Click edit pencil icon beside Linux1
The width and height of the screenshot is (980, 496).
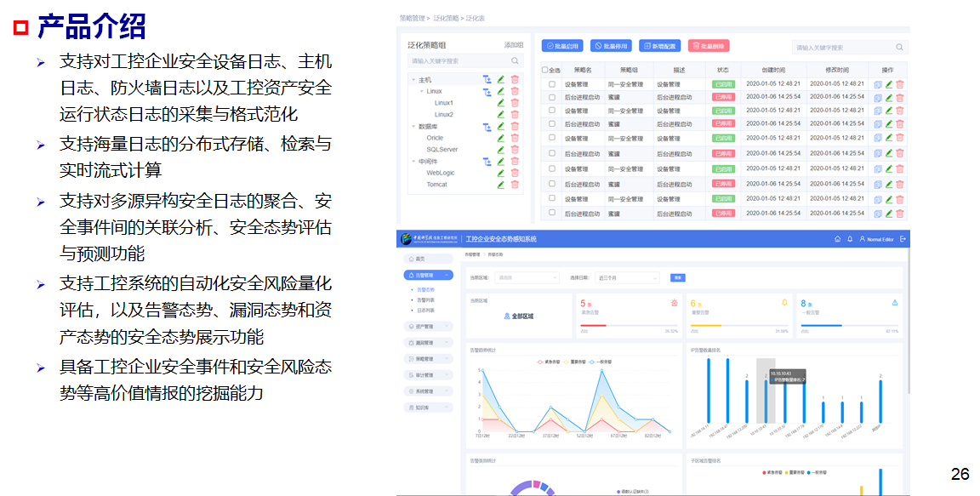501,102
